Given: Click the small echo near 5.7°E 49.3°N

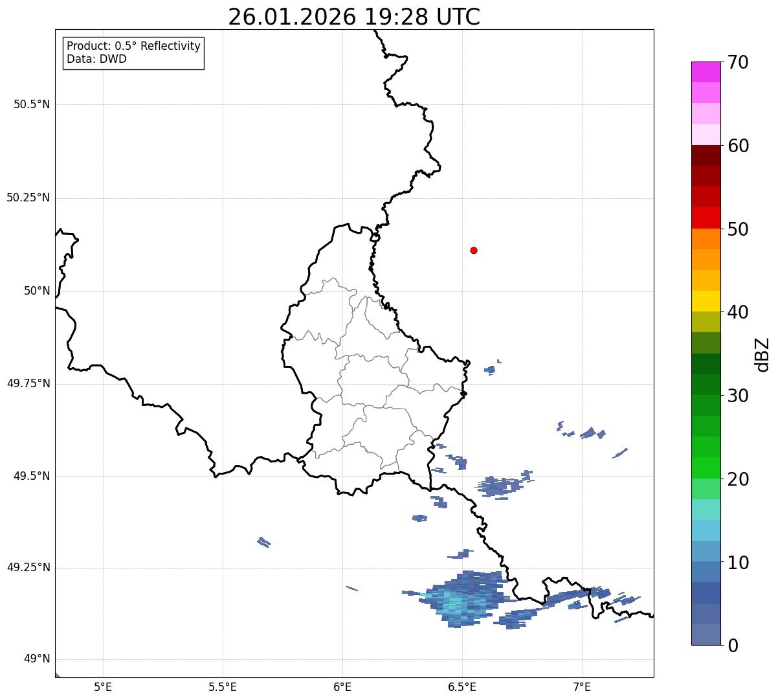Looking at the screenshot, I should click(263, 542).
